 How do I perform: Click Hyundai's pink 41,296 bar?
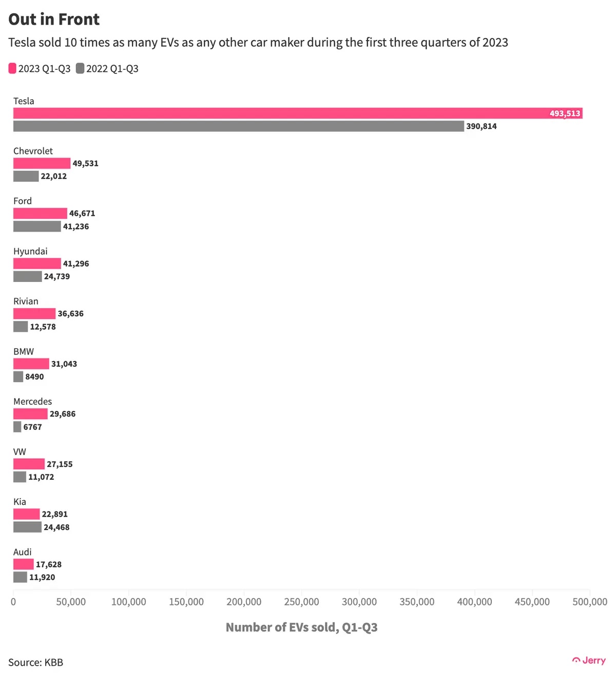[x=37, y=263]
